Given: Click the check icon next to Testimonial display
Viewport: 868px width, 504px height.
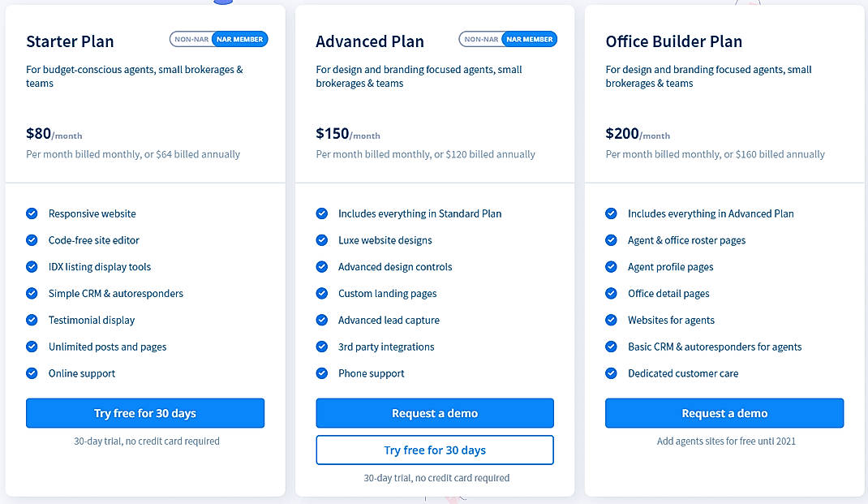Looking at the screenshot, I should pos(32,320).
